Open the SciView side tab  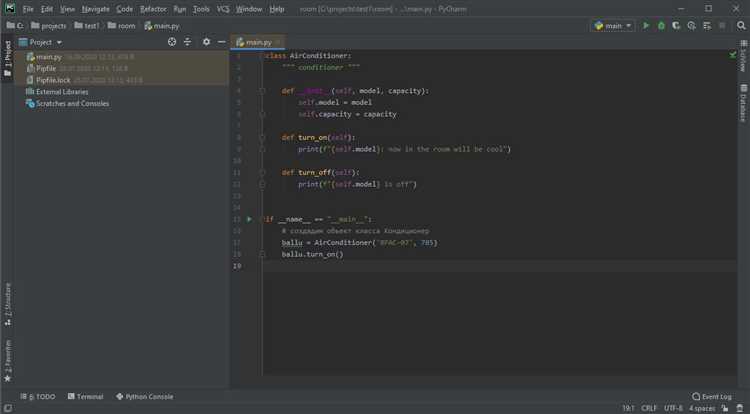(743, 56)
